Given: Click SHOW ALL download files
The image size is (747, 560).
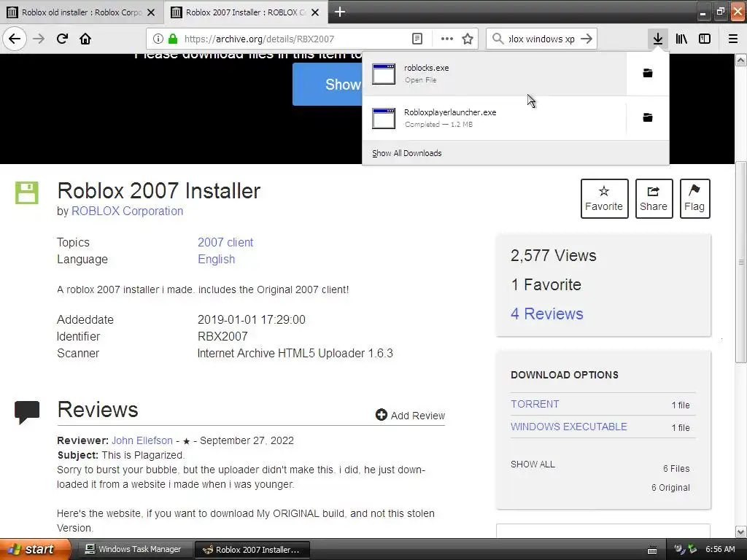Looking at the screenshot, I should tap(533, 464).
